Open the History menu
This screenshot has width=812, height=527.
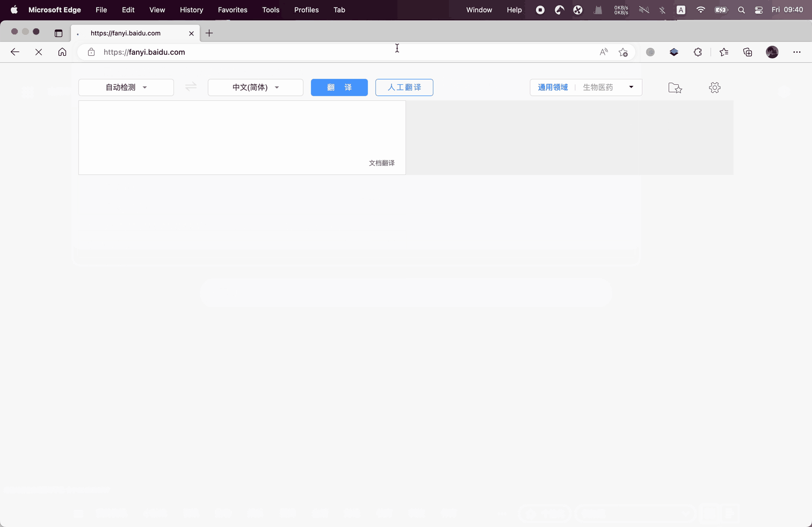pyautogui.click(x=192, y=10)
